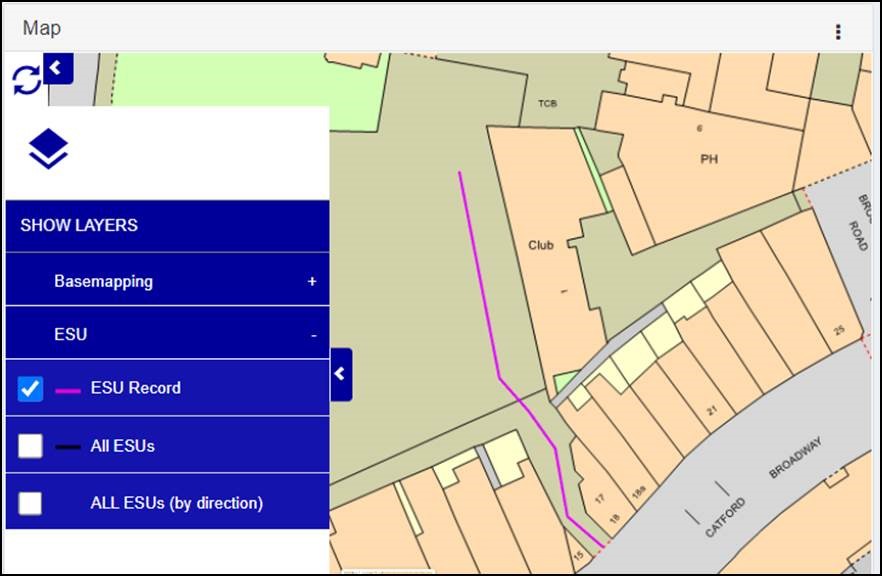Click the ALL ESUs (by direction) label

click(x=177, y=503)
